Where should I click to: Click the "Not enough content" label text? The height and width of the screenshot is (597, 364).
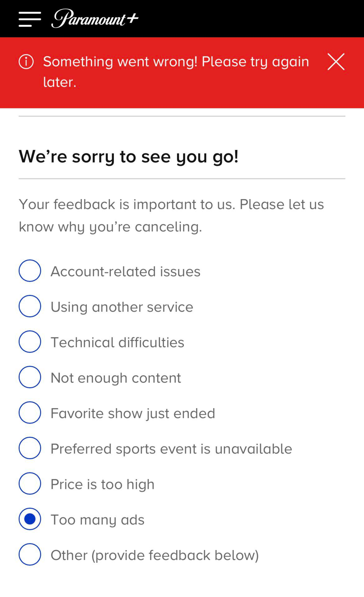116,378
